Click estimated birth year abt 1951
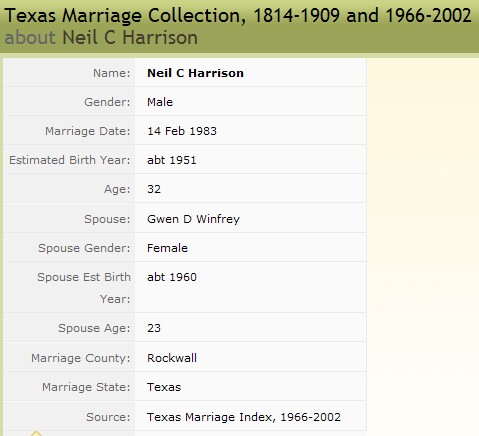 (172, 160)
